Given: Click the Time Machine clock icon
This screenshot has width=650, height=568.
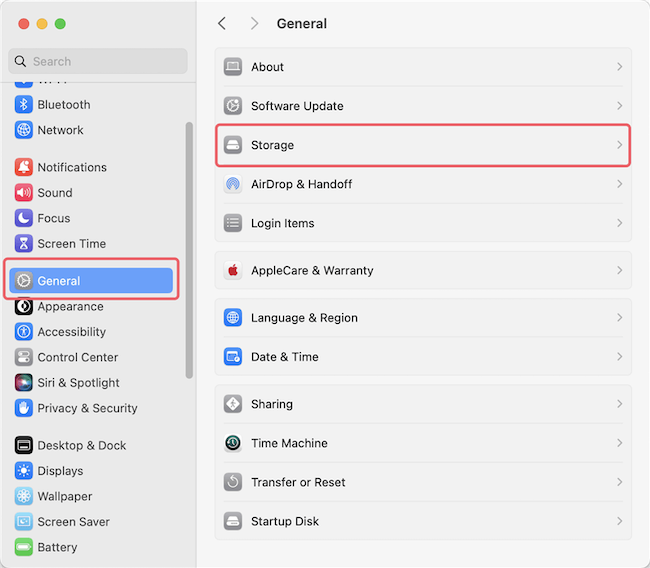Looking at the screenshot, I should pyautogui.click(x=233, y=443).
